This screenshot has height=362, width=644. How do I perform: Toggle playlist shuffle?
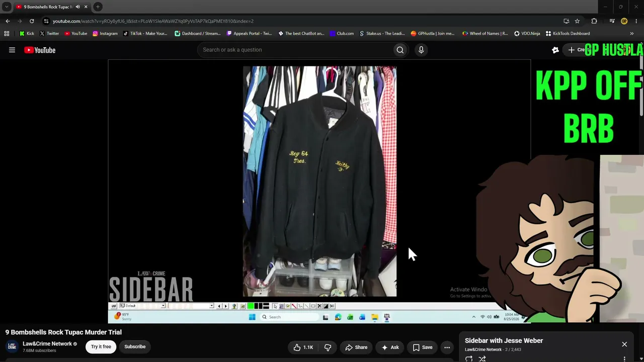(482, 358)
